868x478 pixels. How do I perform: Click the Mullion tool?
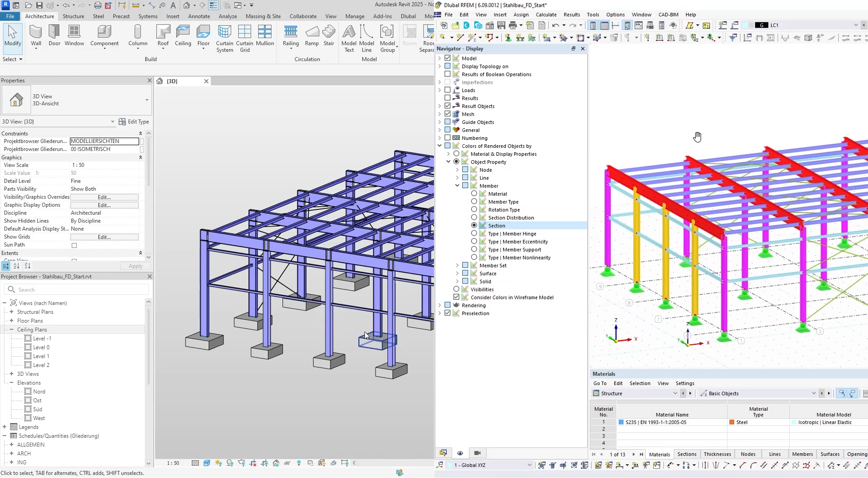[265, 35]
